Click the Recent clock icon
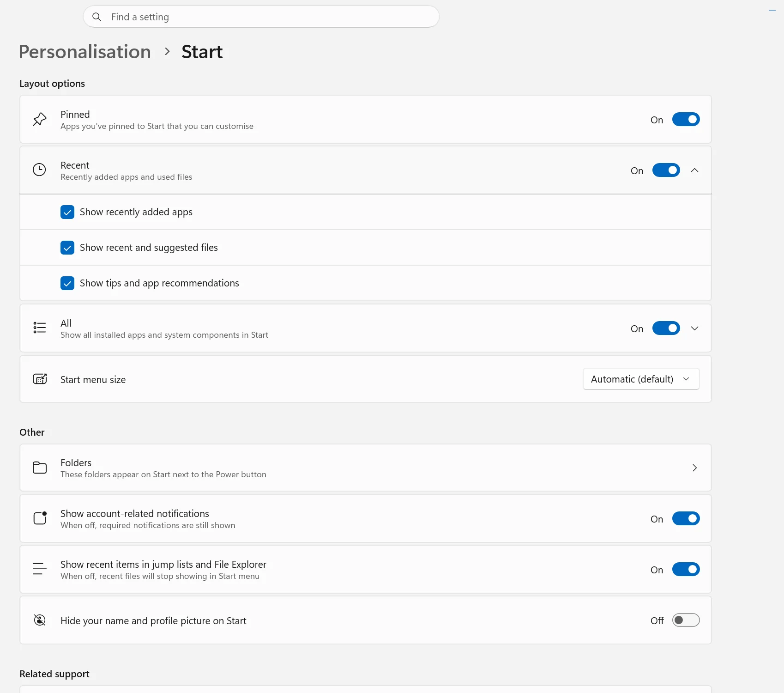The width and height of the screenshot is (784, 693). [x=40, y=170]
